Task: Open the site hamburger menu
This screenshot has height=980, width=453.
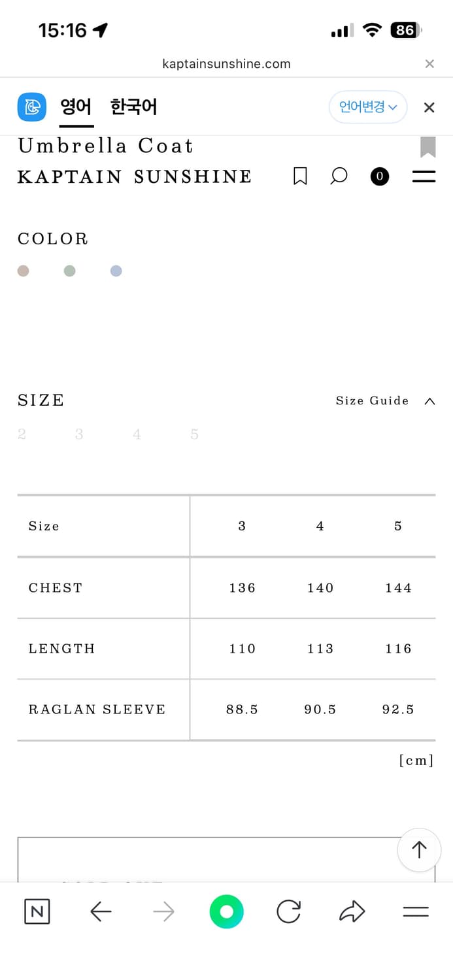Action: click(424, 176)
